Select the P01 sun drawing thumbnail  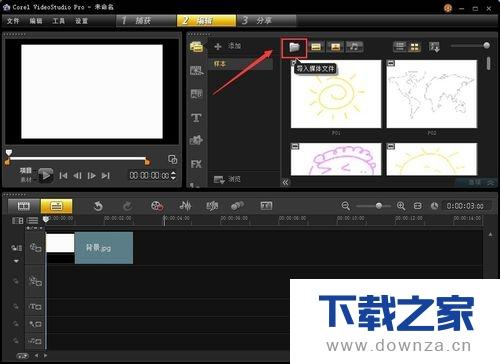coord(336,94)
